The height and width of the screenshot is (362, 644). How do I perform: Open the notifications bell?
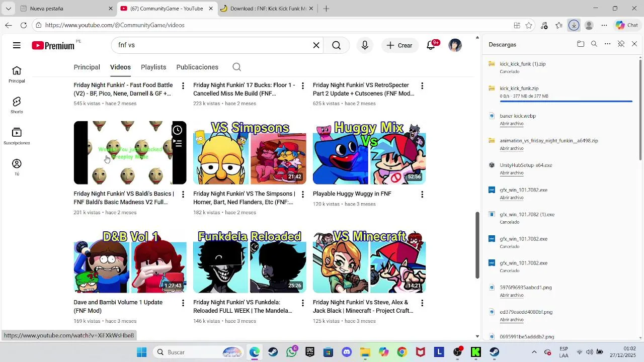click(431, 45)
